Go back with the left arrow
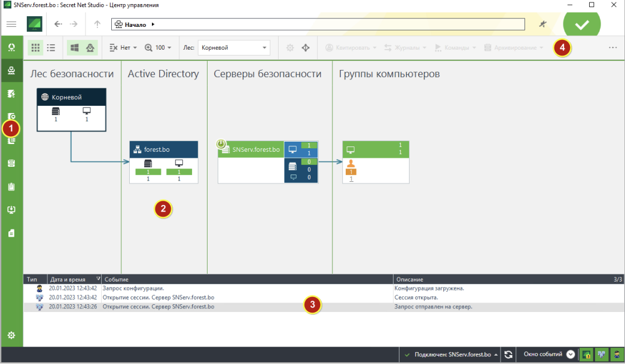 [58, 25]
